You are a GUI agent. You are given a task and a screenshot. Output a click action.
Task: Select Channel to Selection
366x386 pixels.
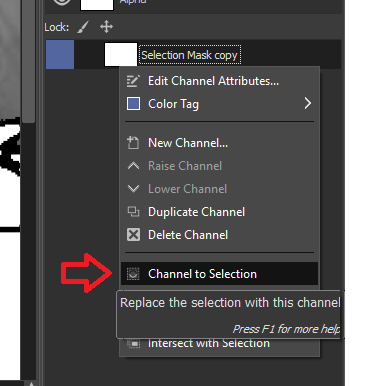point(219,274)
